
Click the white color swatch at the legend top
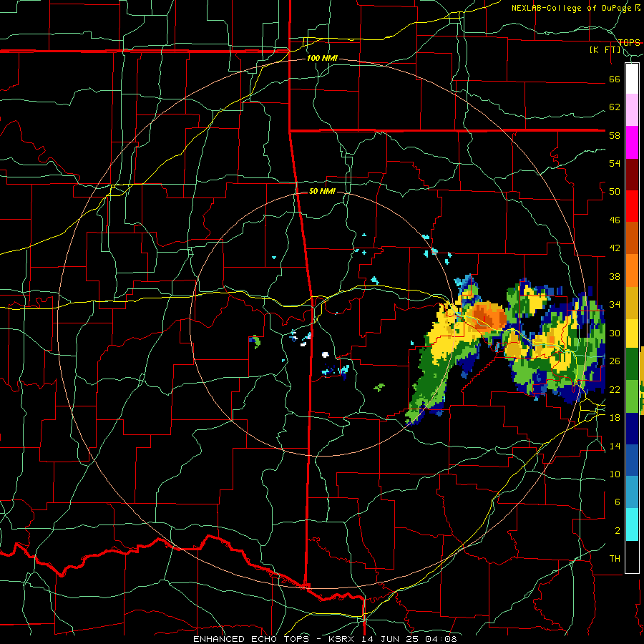click(632, 79)
